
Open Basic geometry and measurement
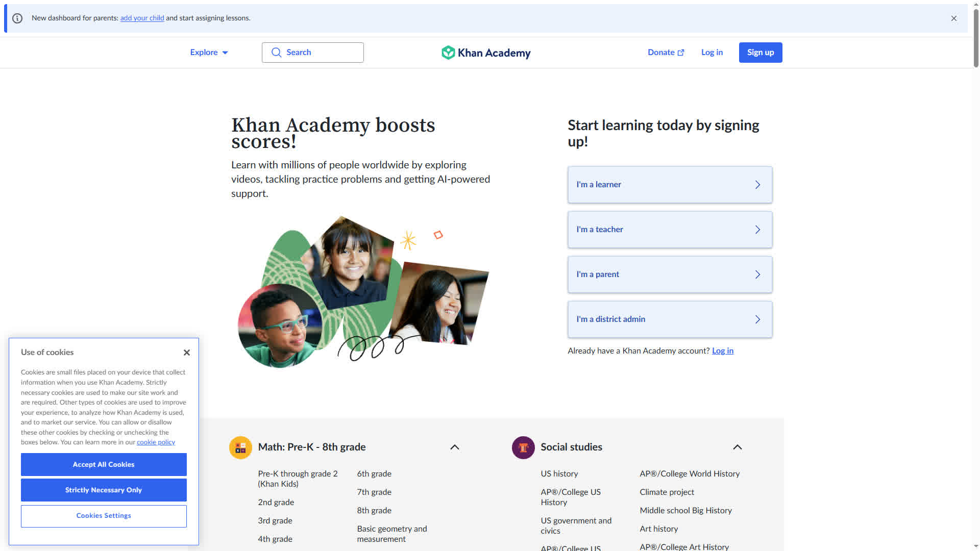click(x=392, y=534)
